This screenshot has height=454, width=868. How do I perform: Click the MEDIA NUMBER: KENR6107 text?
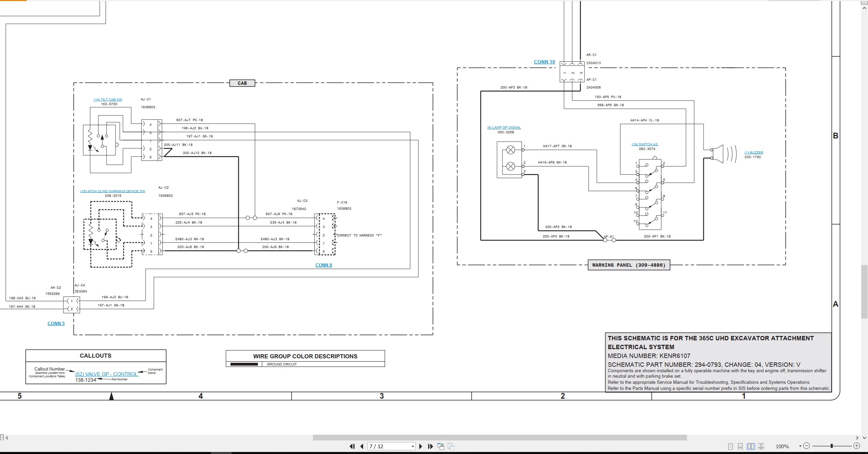[x=649, y=356]
